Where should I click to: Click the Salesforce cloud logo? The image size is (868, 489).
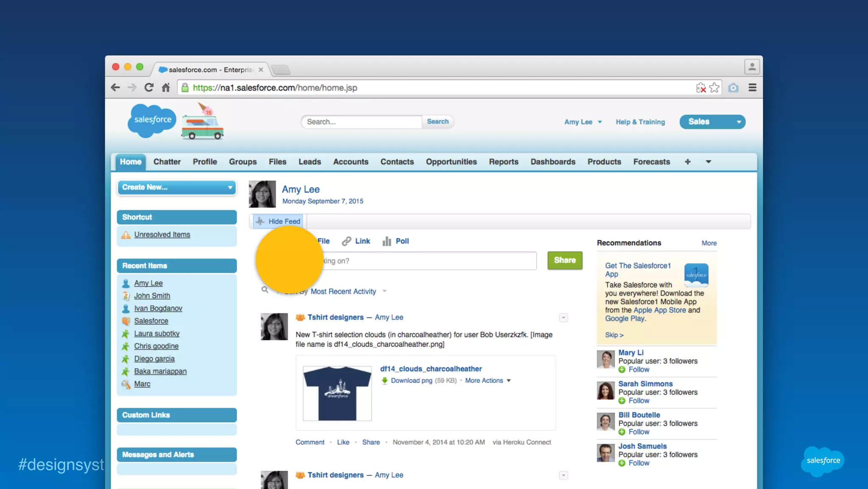pos(152,120)
